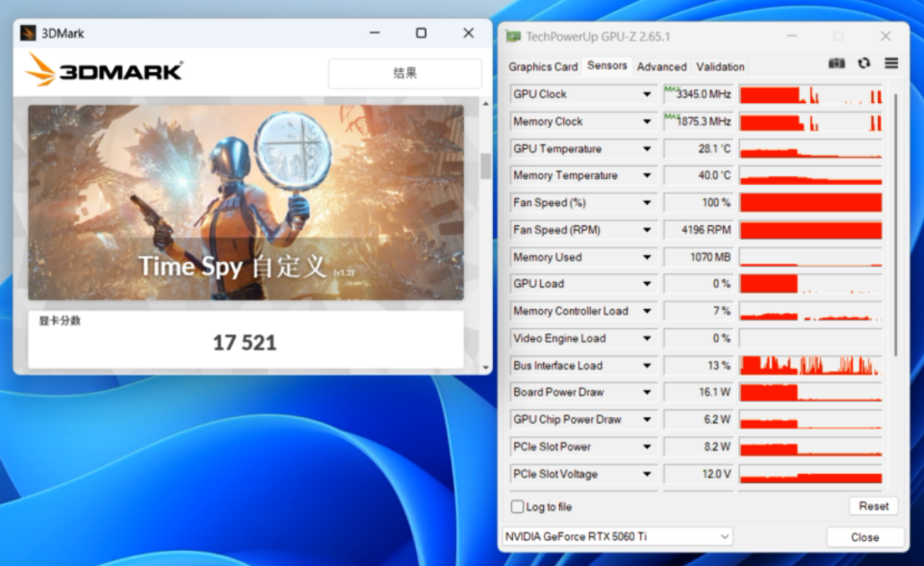
Task: Toggle the Log to file checkbox
Action: pos(518,506)
